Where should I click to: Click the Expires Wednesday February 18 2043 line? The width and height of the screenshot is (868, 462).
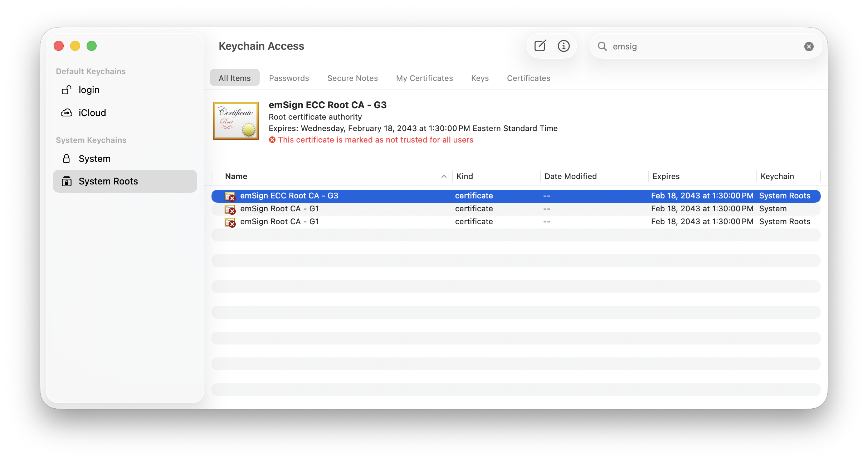tap(413, 128)
